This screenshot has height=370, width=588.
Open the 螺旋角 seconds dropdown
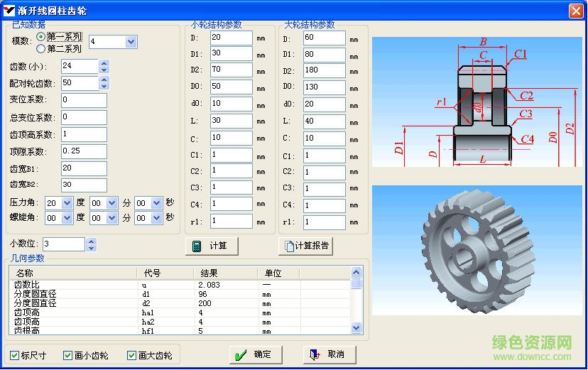pyautogui.click(x=157, y=219)
